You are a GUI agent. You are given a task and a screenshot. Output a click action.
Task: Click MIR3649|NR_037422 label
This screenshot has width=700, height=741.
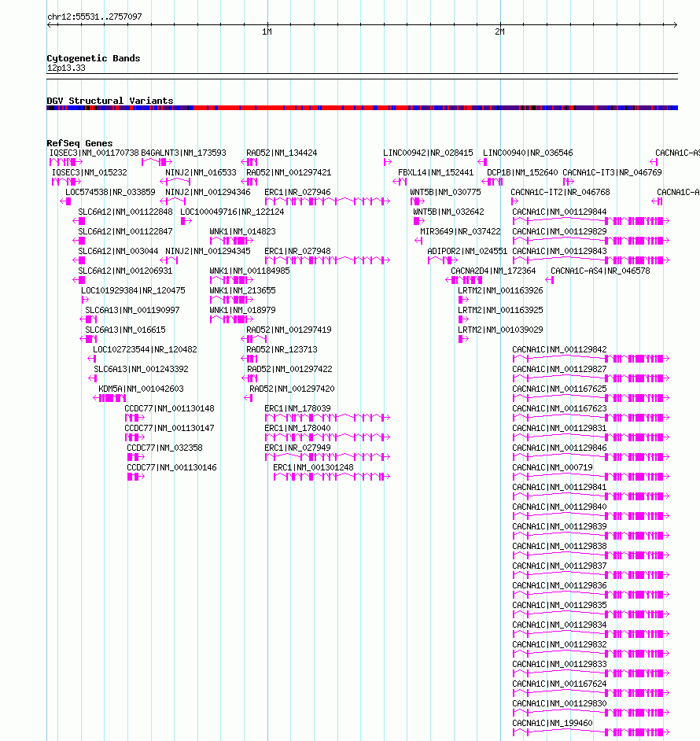(x=460, y=231)
